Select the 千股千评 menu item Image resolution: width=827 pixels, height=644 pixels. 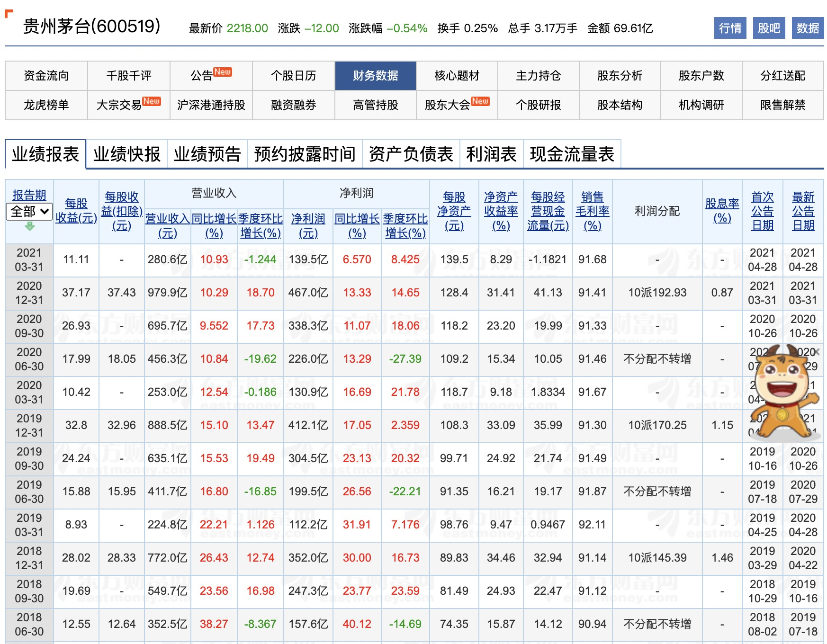point(129,76)
